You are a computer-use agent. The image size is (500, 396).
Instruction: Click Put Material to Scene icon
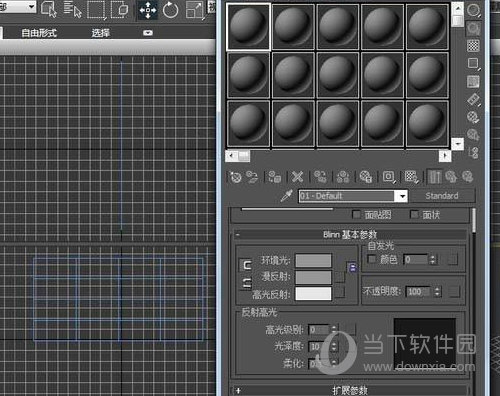pos(252,177)
